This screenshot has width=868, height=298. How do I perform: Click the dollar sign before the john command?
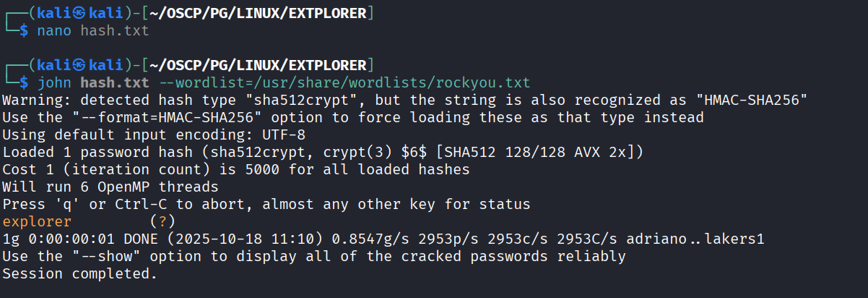[25, 82]
